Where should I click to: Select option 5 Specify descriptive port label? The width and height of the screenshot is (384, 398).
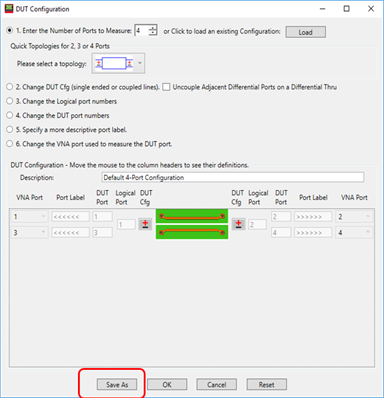(x=10, y=129)
